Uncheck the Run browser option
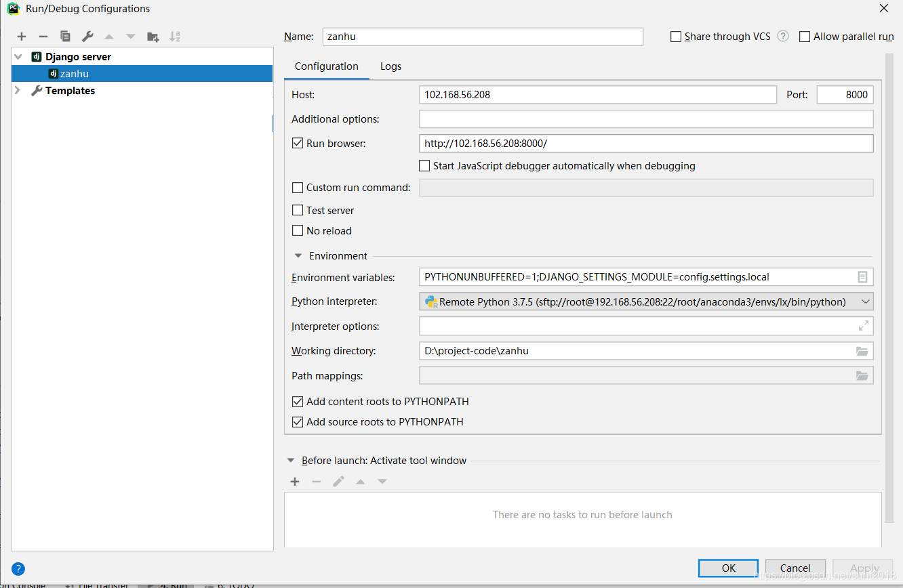The width and height of the screenshot is (903, 588). 297,144
